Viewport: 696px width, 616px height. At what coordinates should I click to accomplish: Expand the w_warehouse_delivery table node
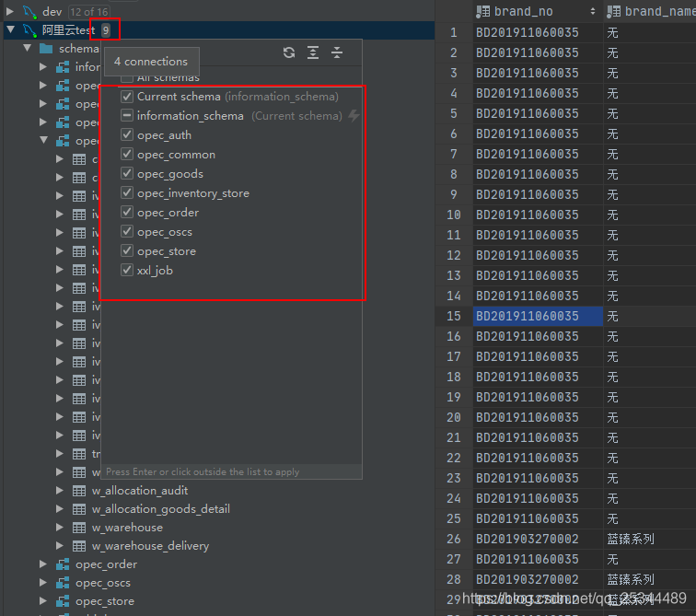click(60, 546)
